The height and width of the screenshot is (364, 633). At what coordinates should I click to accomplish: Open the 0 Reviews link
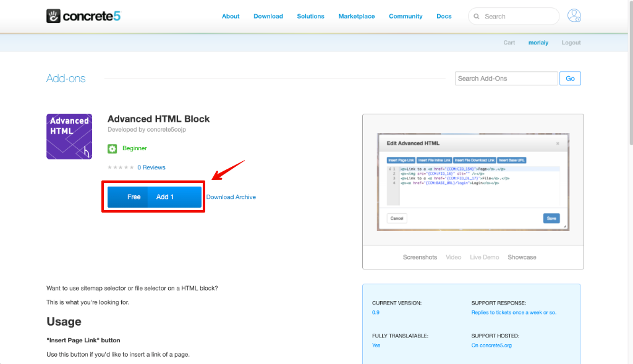pyautogui.click(x=151, y=167)
